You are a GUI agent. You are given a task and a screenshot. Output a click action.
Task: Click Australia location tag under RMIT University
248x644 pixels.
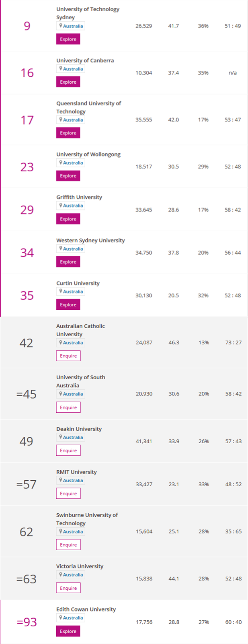click(x=71, y=480)
